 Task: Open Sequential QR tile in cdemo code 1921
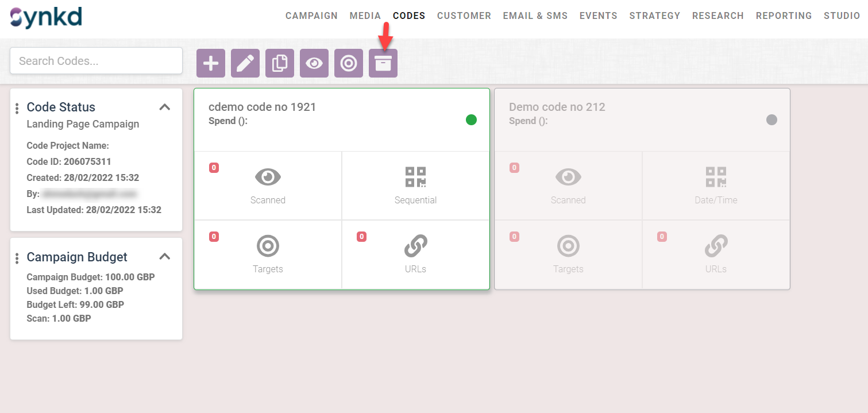(415, 185)
